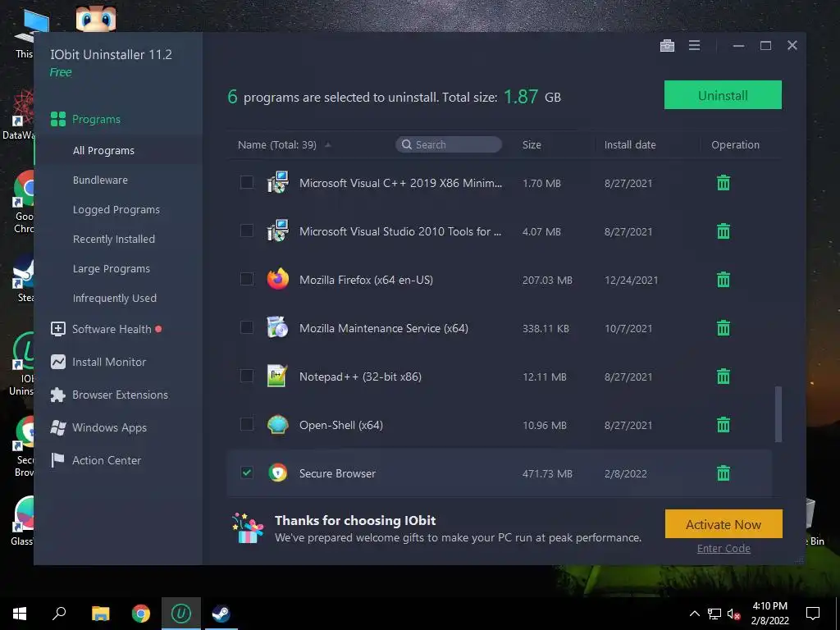Open Steam from the taskbar
Image resolution: width=840 pixels, height=630 pixels.
pos(221,614)
